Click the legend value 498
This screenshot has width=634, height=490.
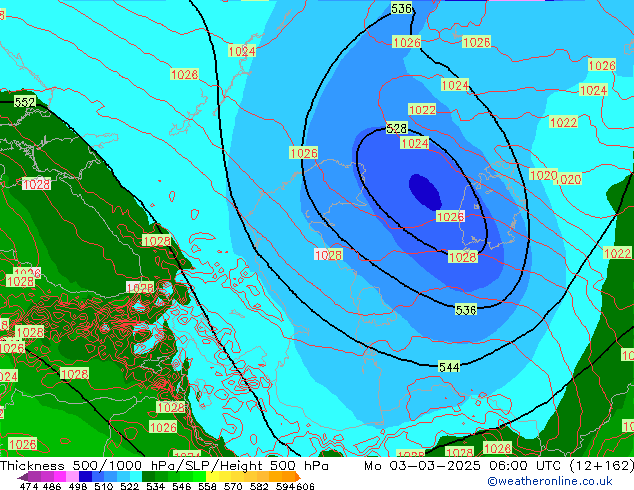click(79, 486)
